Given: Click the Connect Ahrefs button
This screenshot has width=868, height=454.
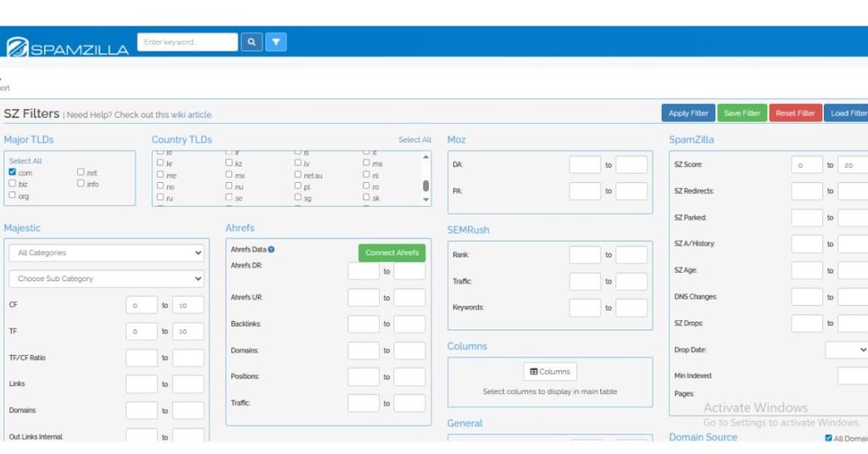Looking at the screenshot, I should click(392, 252).
